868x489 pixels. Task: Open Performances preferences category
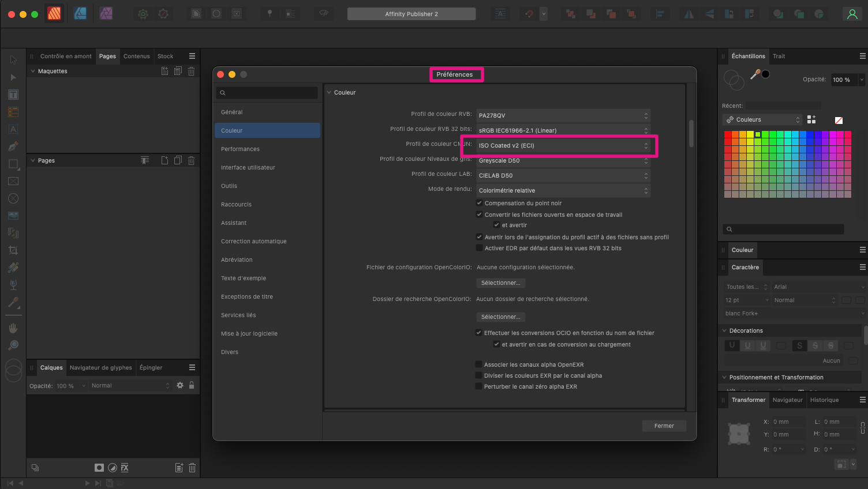coord(267,149)
